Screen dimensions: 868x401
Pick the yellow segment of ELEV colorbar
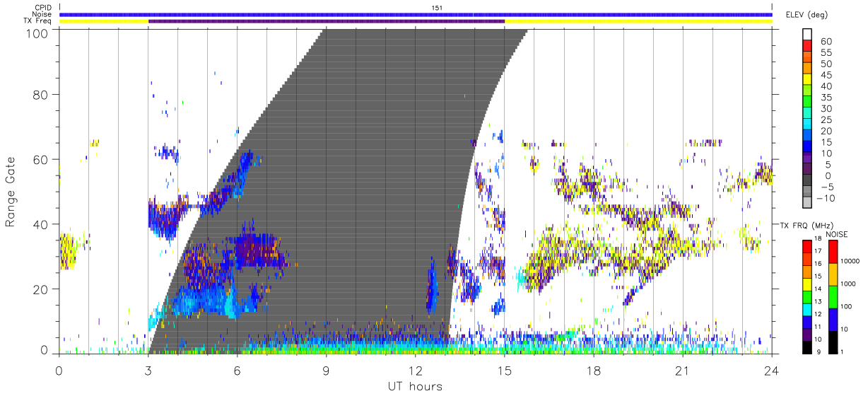[x=807, y=81]
